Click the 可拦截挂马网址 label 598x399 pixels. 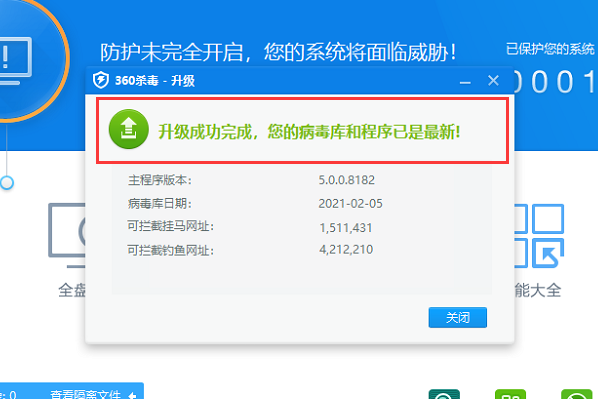170,226
